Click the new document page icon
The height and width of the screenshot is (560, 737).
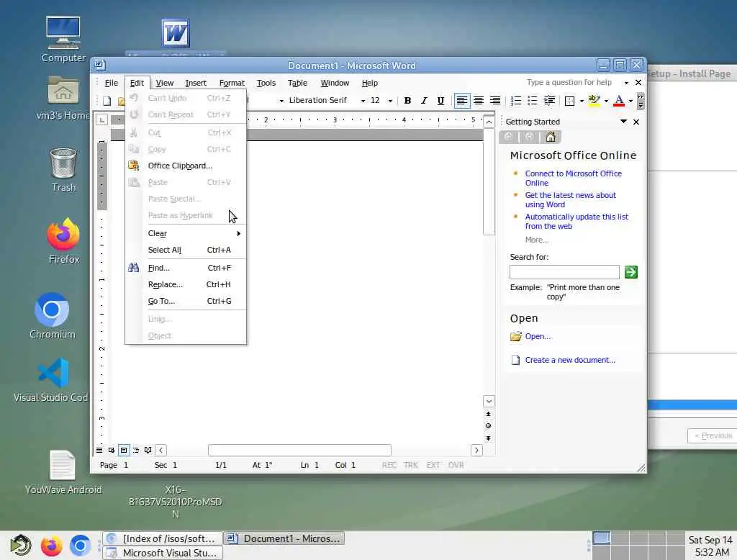515,360
